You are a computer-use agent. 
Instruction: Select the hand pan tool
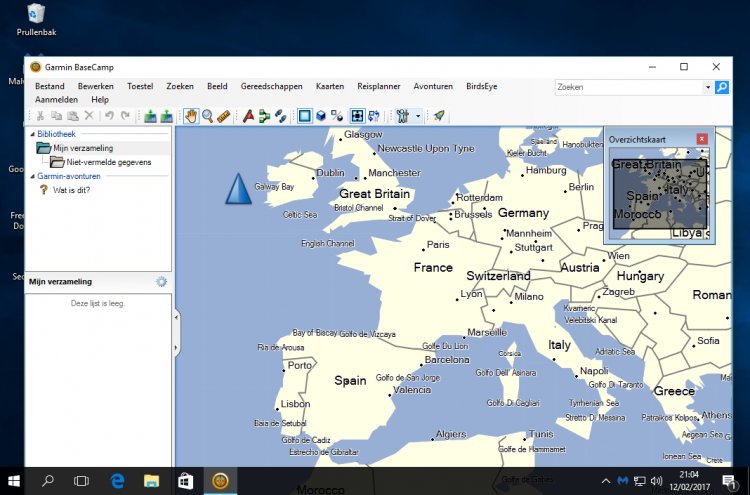191,116
